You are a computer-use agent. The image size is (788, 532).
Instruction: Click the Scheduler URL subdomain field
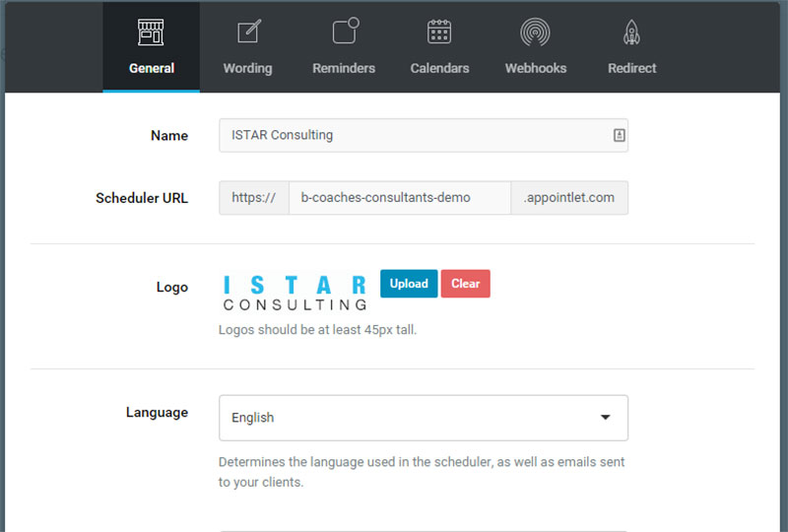click(400, 198)
